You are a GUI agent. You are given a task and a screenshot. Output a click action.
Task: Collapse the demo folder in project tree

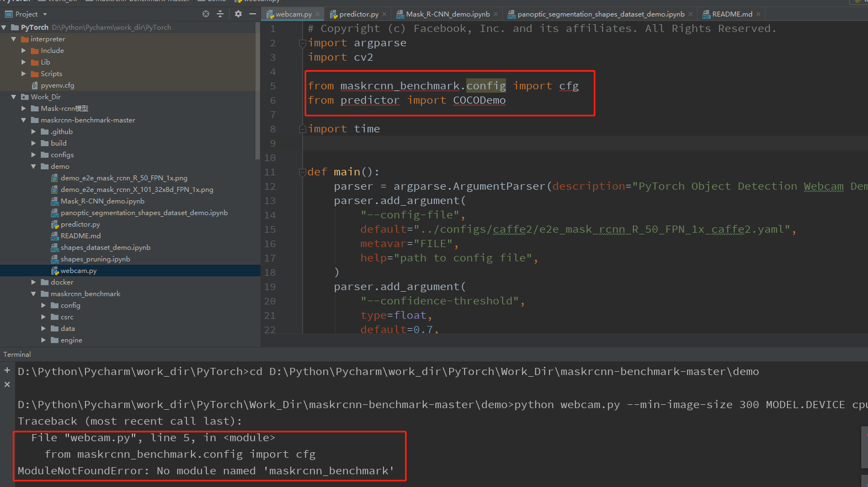pos(34,167)
